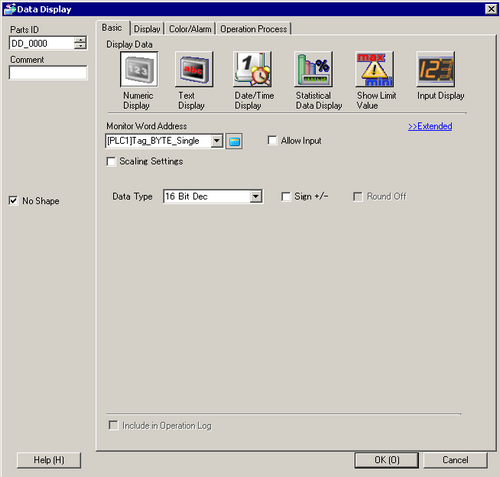Open address keypad icon beside Monitor Word Address
Screen dimensions: 500x477
234,141
